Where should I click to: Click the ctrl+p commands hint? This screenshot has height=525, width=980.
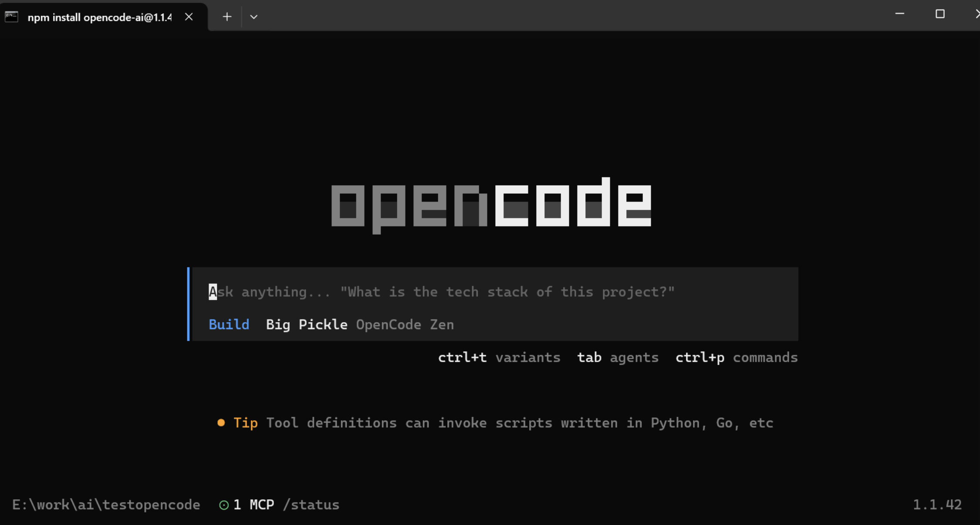(736, 357)
